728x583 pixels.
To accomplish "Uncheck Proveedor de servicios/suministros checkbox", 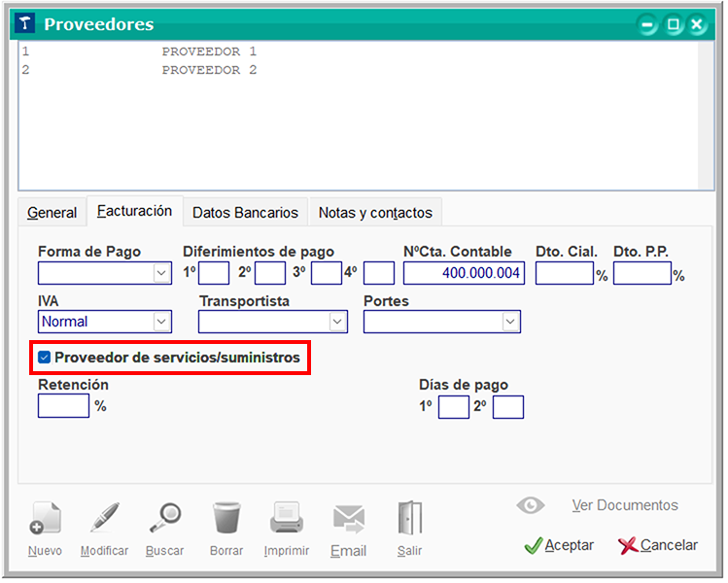I will pyautogui.click(x=45, y=357).
